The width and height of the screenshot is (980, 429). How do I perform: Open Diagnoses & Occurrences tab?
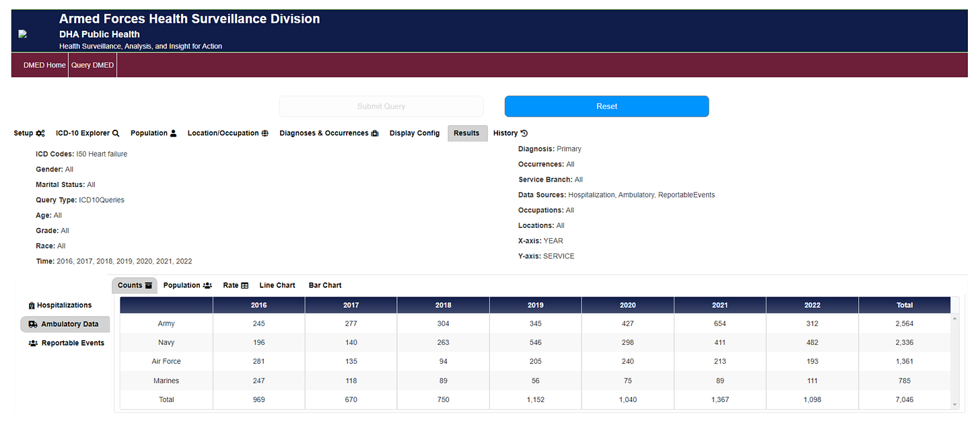329,133
